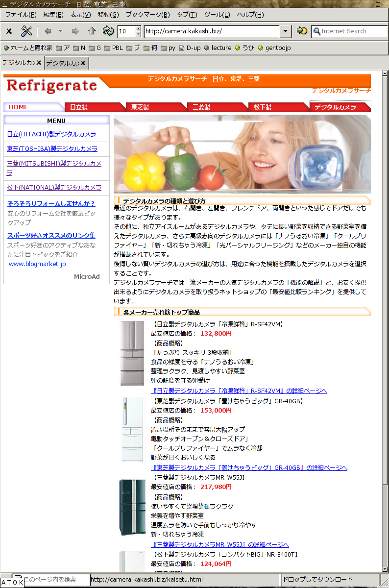Open 日立(HITACHI)製デジタルカメラ menu link
This screenshot has width=389, height=588.
pyautogui.click(x=51, y=134)
